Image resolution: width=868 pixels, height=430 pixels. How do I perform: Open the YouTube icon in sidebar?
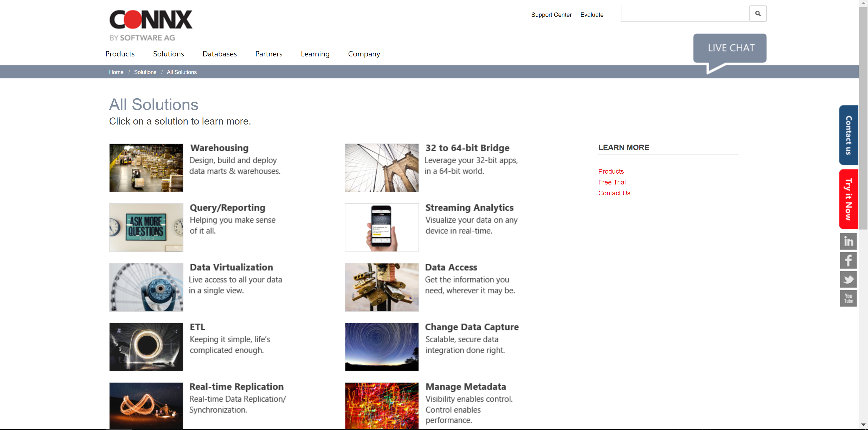[848, 299]
